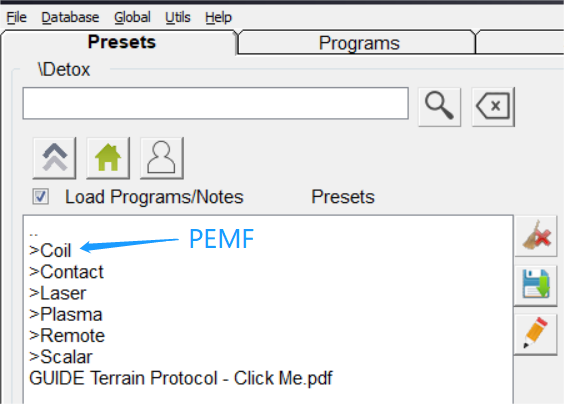Select the >Scalar folder item
Image resolution: width=564 pixels, height=404 pixels.
(x=61, y=357)
